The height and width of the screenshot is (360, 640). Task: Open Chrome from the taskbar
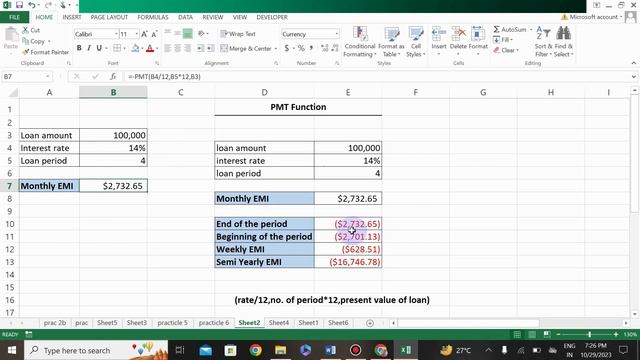click(x=256, y=350)
